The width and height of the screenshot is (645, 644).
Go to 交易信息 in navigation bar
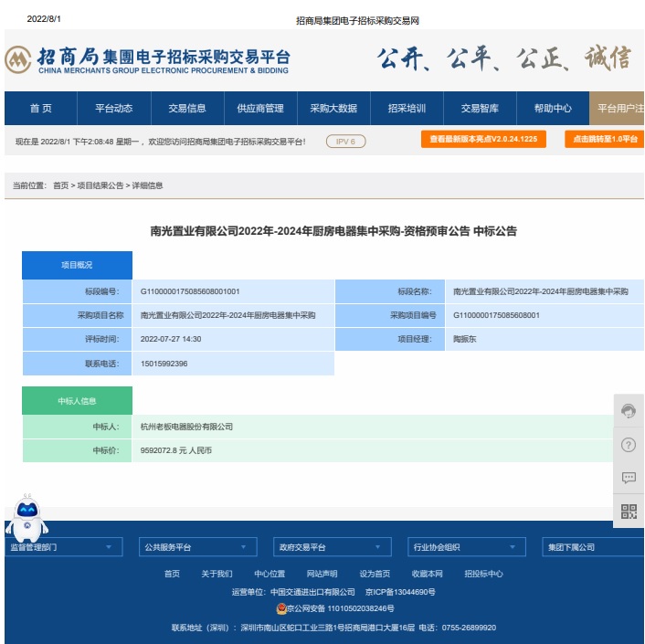187,108
